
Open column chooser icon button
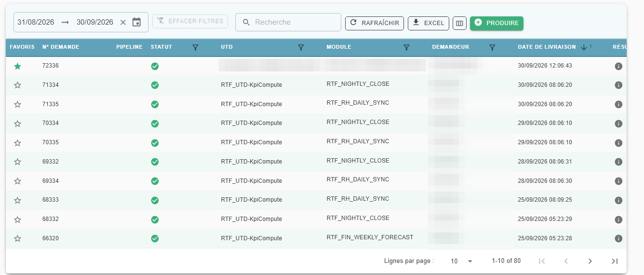pyautogui.click(x=459, y=23)
